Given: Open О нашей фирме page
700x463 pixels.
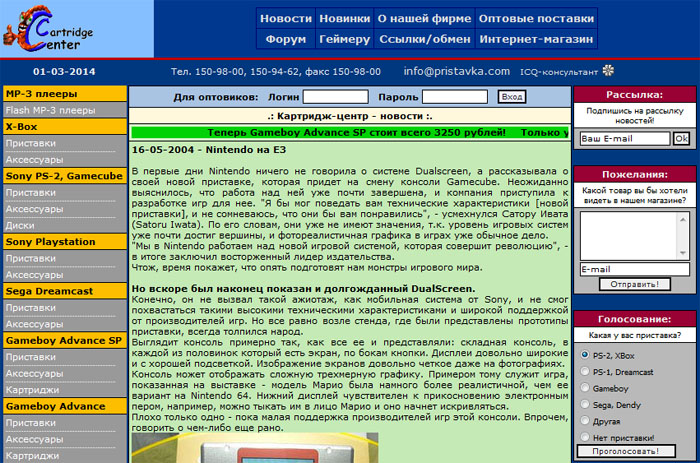Looking at the screenshot, I should (424, 18).
